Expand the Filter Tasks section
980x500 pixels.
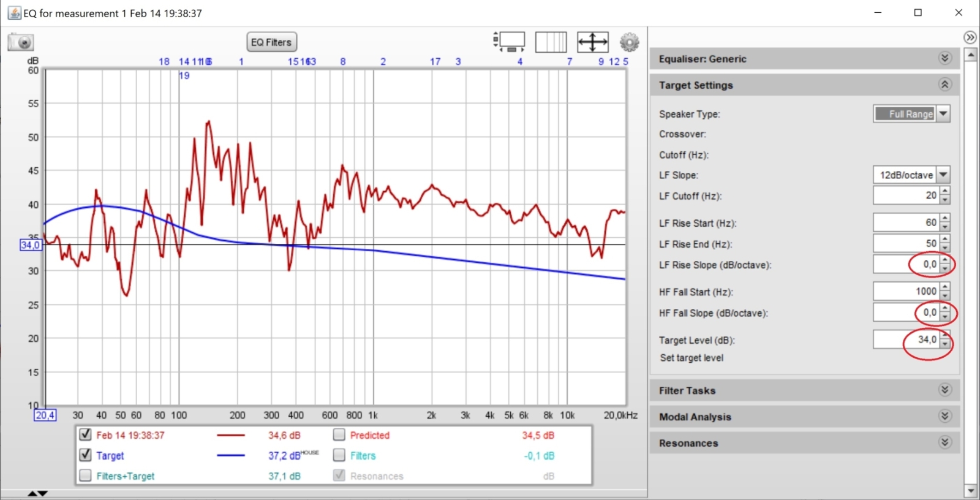point(944,390)
